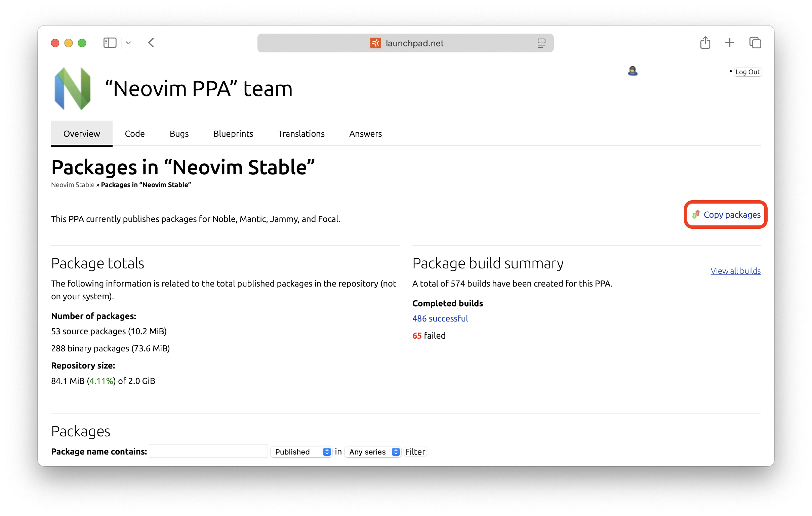This screenshot has width=812, height=516.
Task: Expand the sidebar chevron dropdown
Action: pos(128,43)
